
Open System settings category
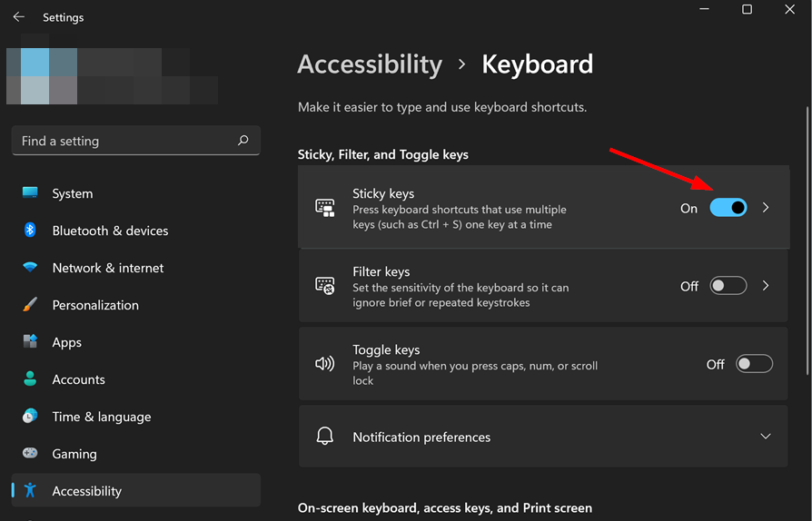(x=135, y=193)
